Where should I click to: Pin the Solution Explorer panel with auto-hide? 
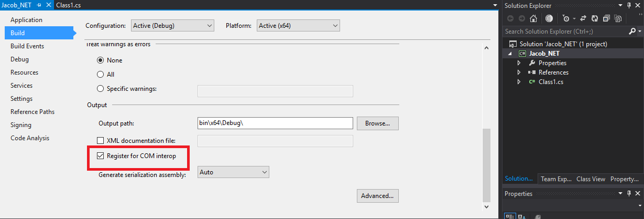pos(629,5)
